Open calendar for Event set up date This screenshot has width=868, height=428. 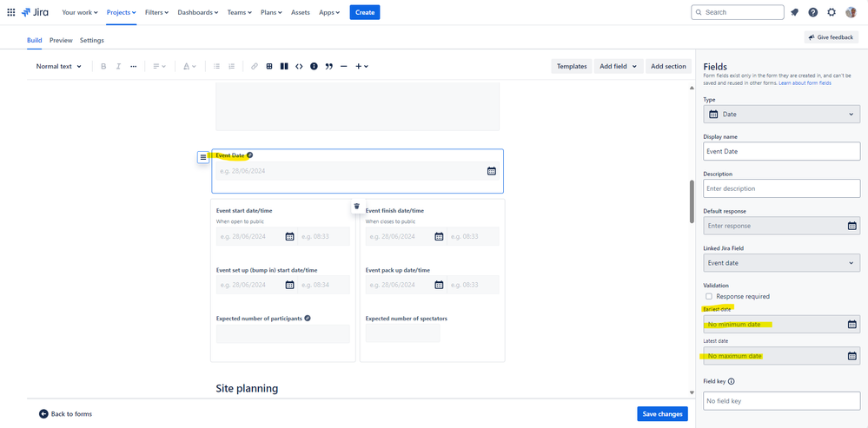289,285
